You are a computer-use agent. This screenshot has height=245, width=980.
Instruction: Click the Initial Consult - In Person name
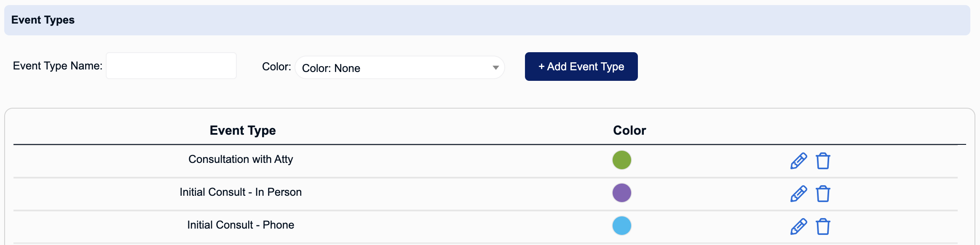click(x=241, y=192)
